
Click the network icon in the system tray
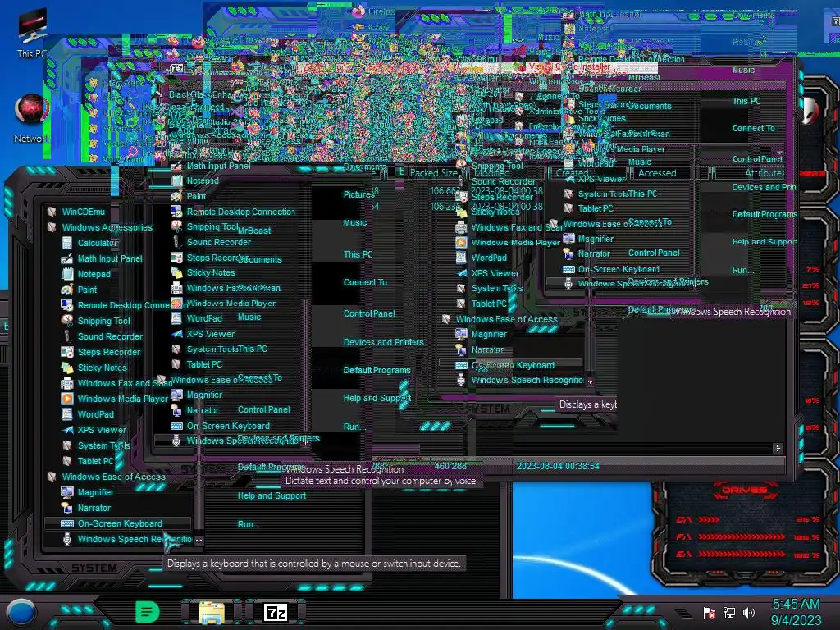click(729, 612)
